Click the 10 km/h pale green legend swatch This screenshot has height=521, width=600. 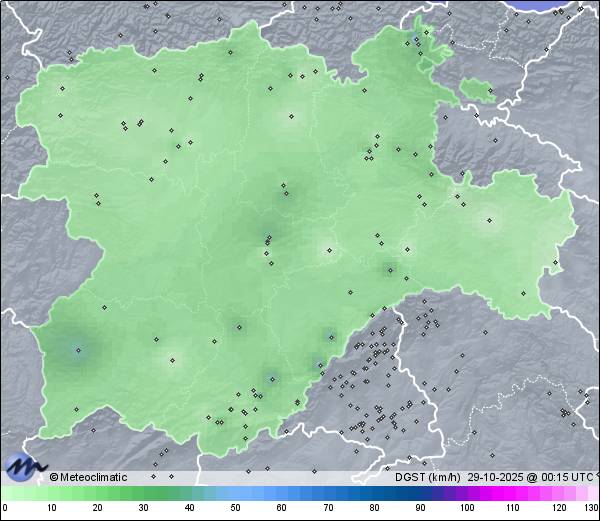[x=49, y=494]
